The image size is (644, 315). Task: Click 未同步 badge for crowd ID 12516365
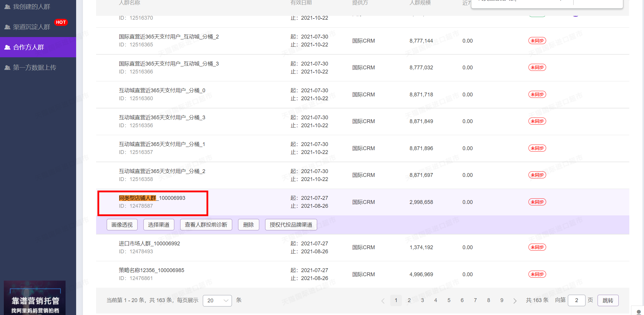pos(537,41)
